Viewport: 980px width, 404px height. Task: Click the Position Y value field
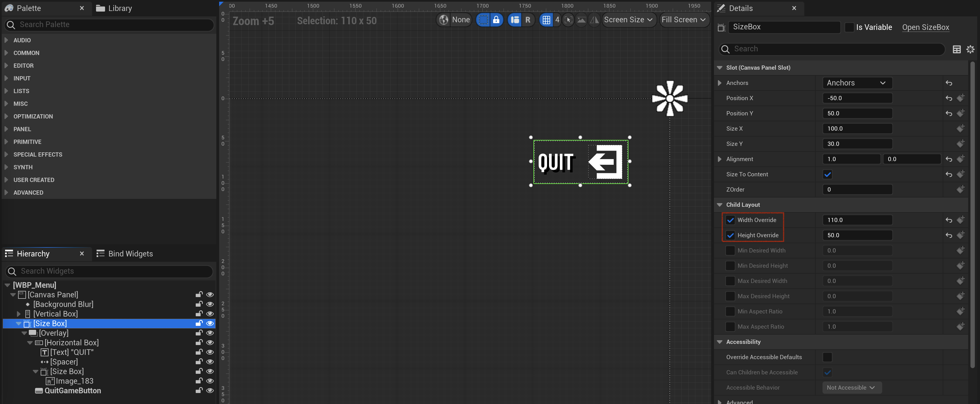(857, 113)
